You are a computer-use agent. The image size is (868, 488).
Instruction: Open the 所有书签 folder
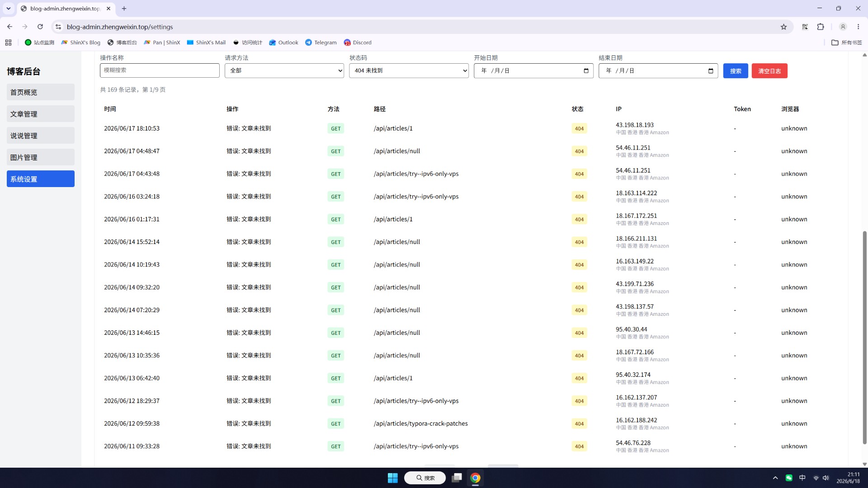point(847,42)
